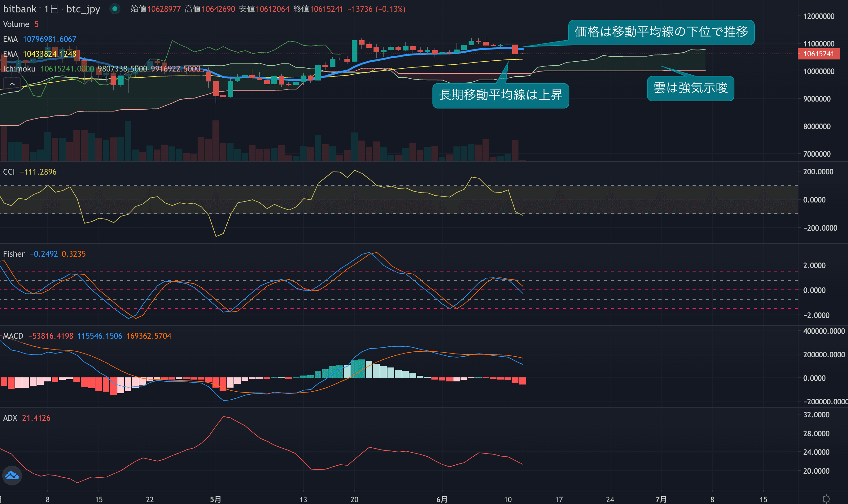The width and height of the screenshot is (848, 504).
Task: Click the Ichimoku indicator legend
Action: click(x=20, y=69)
